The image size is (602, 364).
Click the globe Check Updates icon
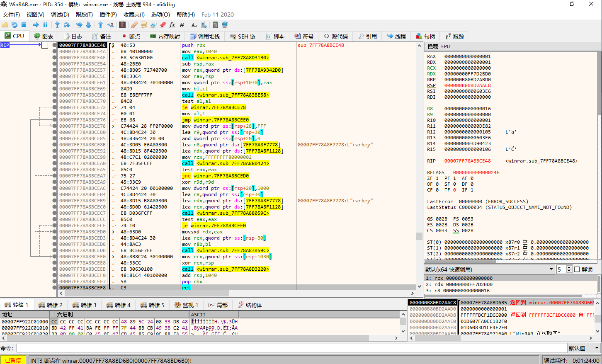pyautogui.click(x=225, y=25)
